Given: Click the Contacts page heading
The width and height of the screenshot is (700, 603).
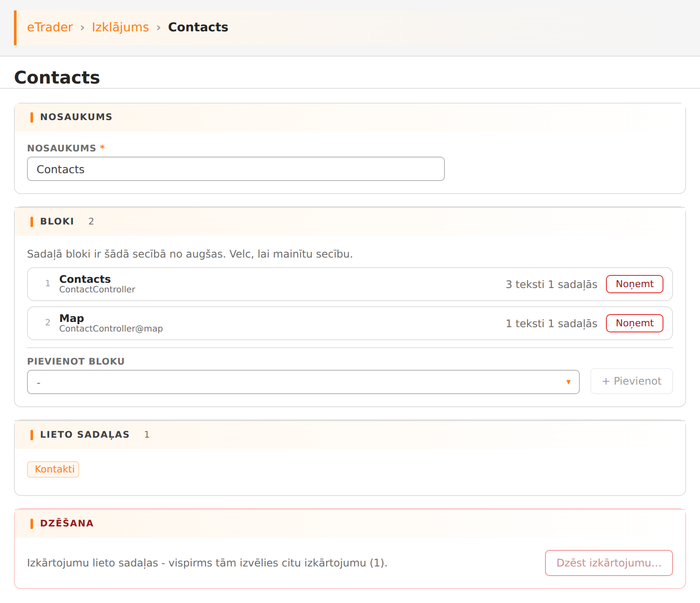Looking at the screenshot, I should (x=57, y=77).
